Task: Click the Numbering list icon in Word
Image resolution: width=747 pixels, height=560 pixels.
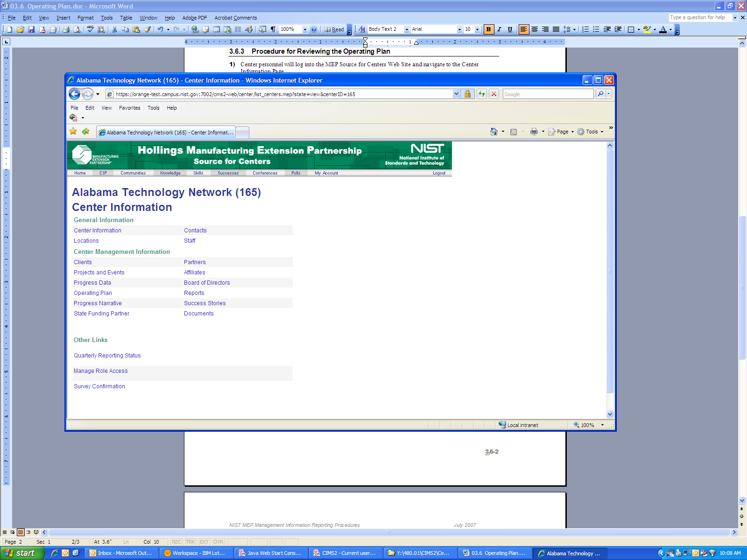Action: coord(585,29)
